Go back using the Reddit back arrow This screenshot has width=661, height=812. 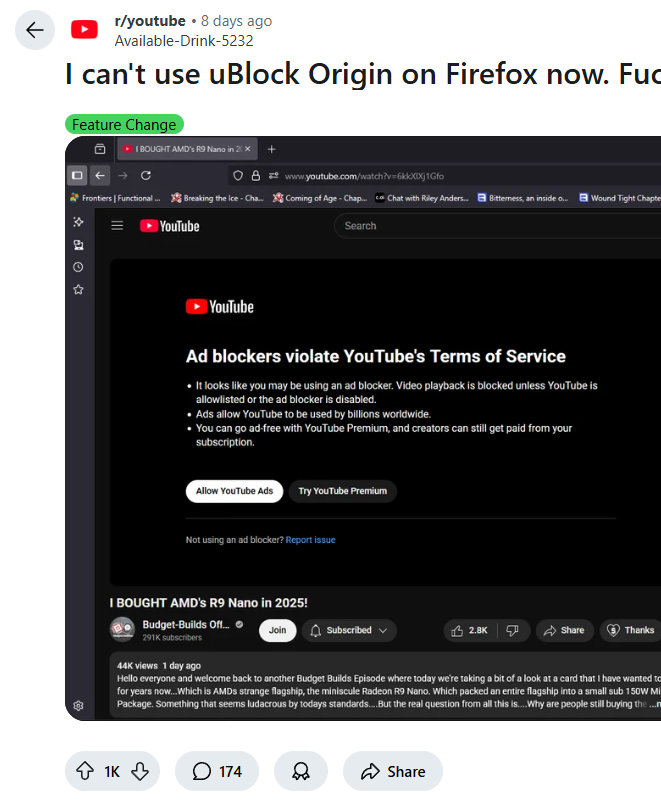pos(35,30)
